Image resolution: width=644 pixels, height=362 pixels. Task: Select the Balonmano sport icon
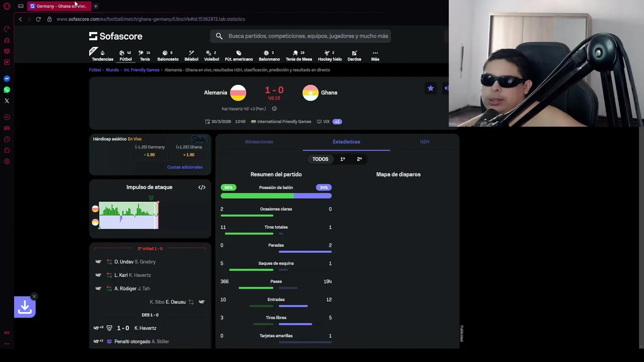(x=269, y=55)
